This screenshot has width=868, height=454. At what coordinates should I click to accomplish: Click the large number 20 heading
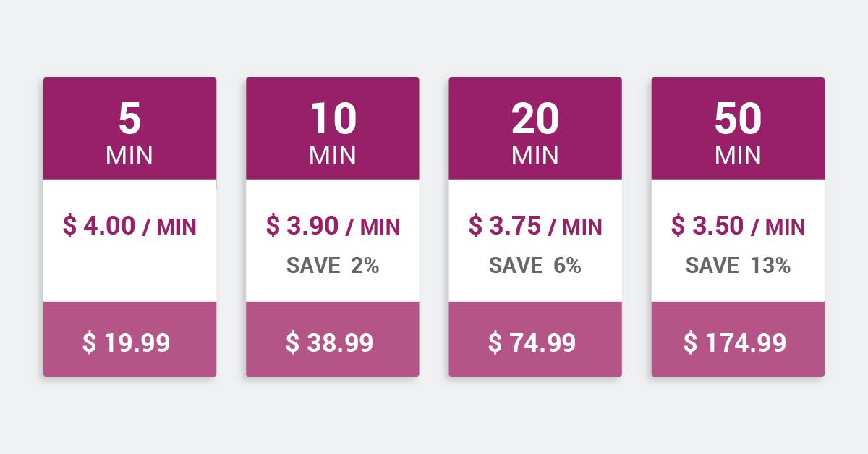pos(535,119)
